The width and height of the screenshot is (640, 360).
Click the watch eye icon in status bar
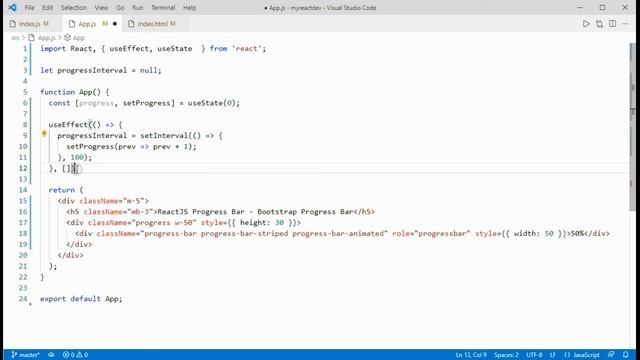coord(51,355)
